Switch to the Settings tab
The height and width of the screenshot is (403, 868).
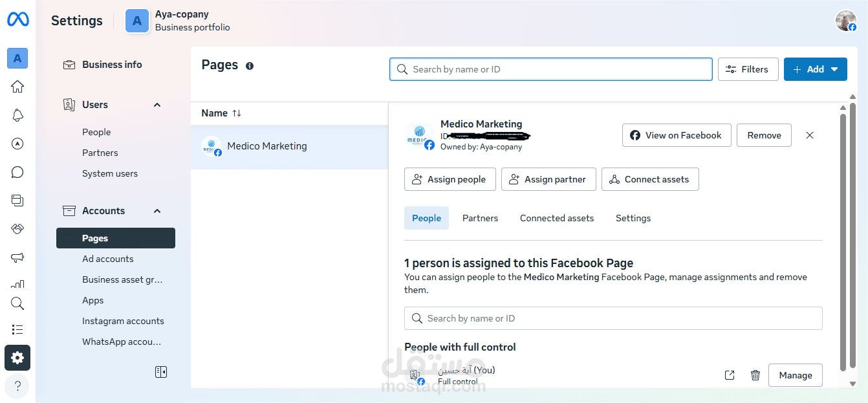pos(633,218)
